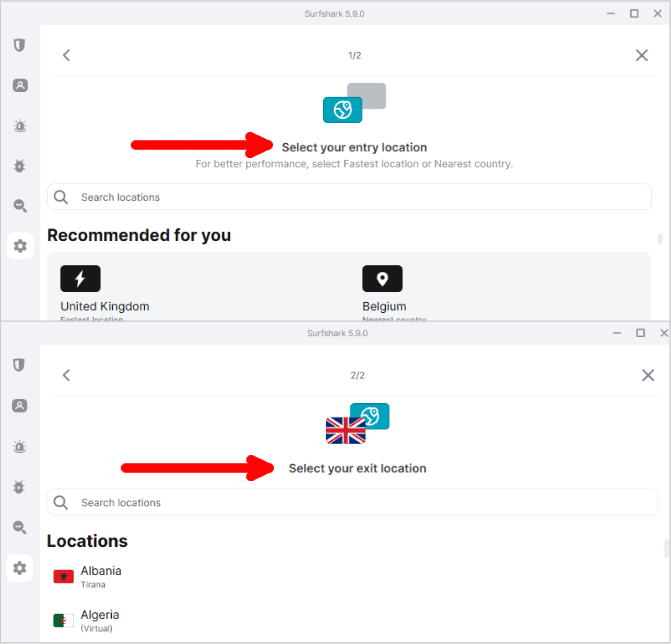This screenshot has height=644, width=671.
Task: Open the VPN shield icon in top sidebar
Action: coord(19,45)
